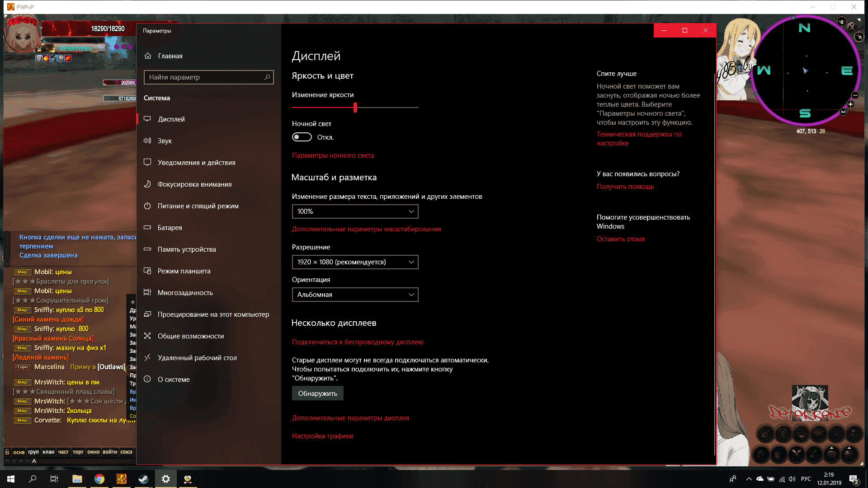868x488 pixels.
Task: Open the 1920 × 1080 resolution dropdown
Action: [x=355, y=262]
